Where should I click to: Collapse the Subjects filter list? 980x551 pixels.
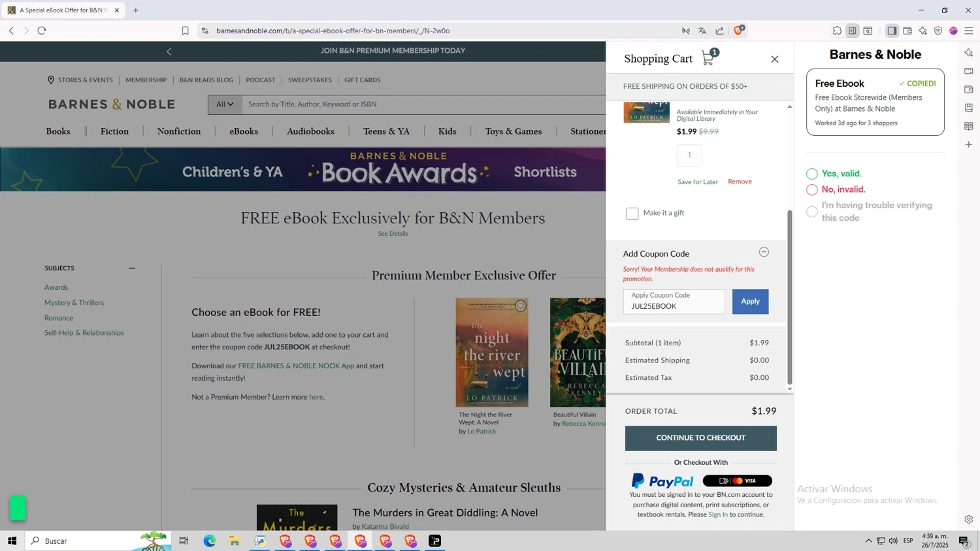(x=131, y=268)
